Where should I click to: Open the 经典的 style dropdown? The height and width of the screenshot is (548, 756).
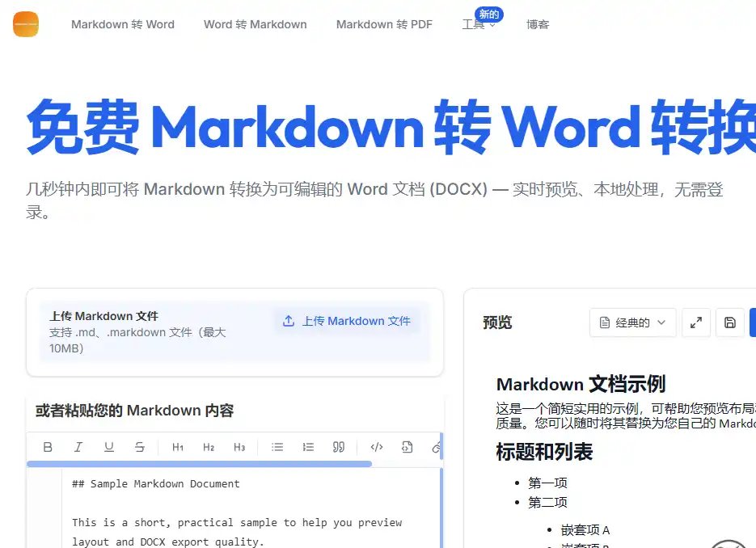tap(632, 322)
